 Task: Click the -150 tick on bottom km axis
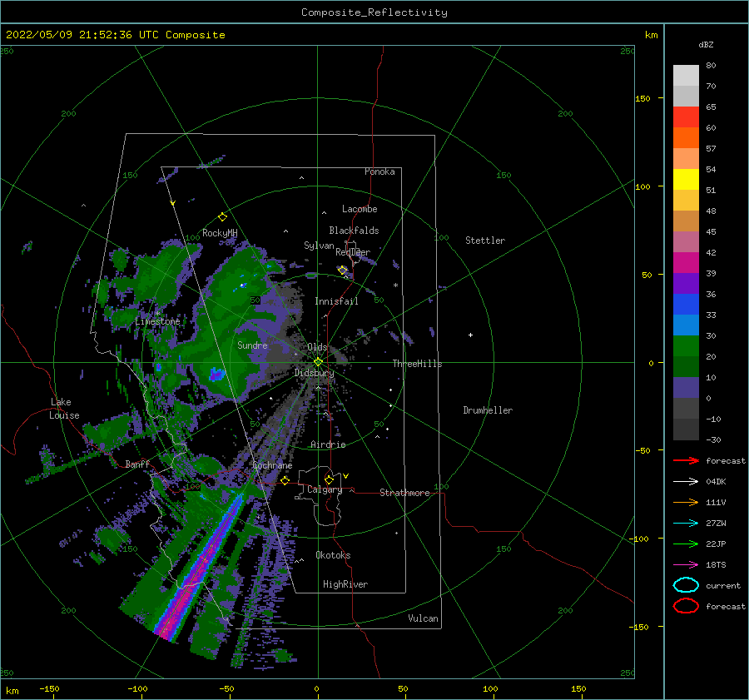click(x=49, y=688)
